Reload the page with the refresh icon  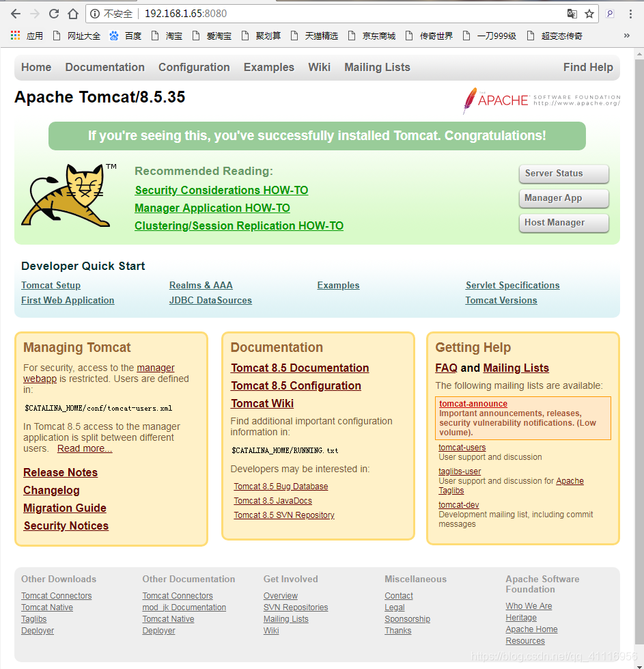tap(54, 14)
